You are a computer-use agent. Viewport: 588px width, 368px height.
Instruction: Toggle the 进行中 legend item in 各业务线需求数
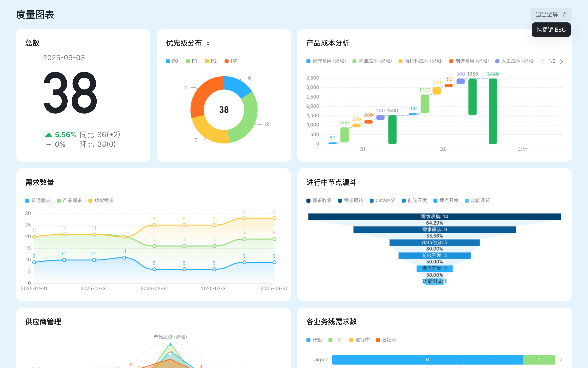tap(359, 340)
